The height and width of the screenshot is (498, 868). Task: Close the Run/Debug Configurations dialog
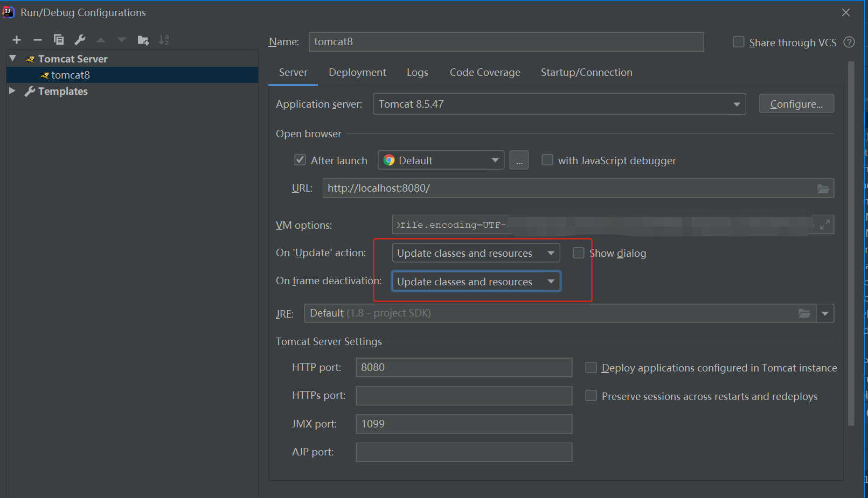[x=846, y=12]
